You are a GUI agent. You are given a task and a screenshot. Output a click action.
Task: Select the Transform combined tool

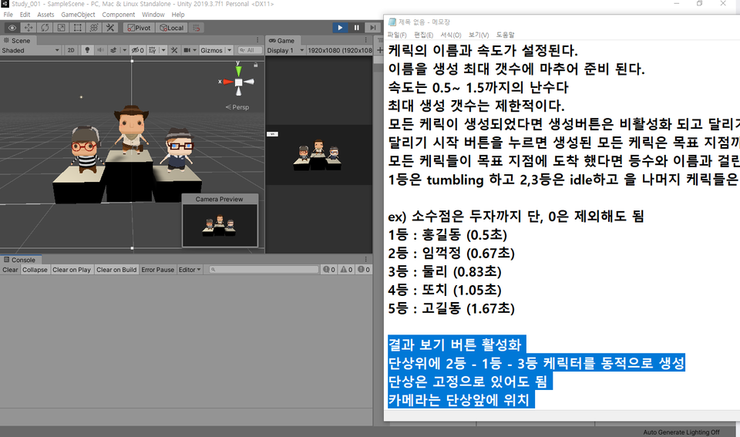94,28
